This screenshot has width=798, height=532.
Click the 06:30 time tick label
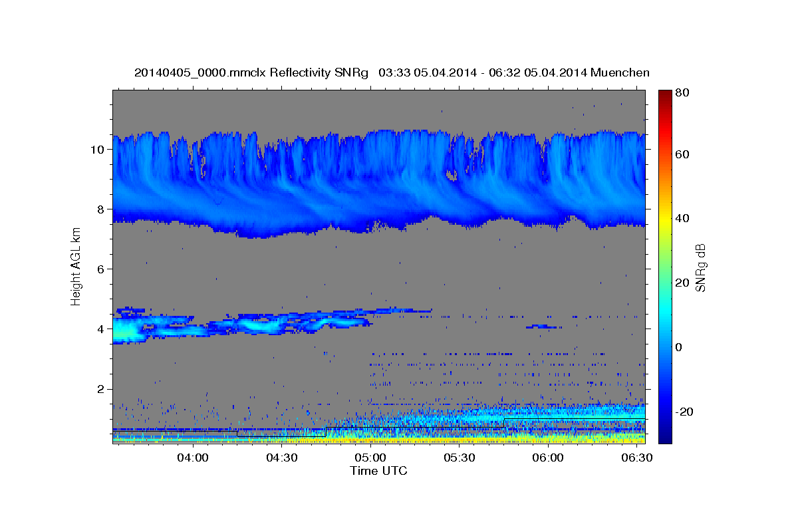pos(636,458)
